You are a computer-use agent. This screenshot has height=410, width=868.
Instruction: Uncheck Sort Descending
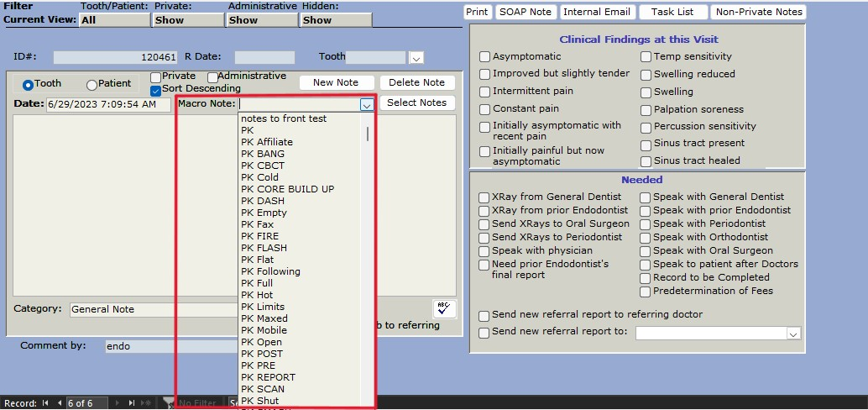point(155,90)
